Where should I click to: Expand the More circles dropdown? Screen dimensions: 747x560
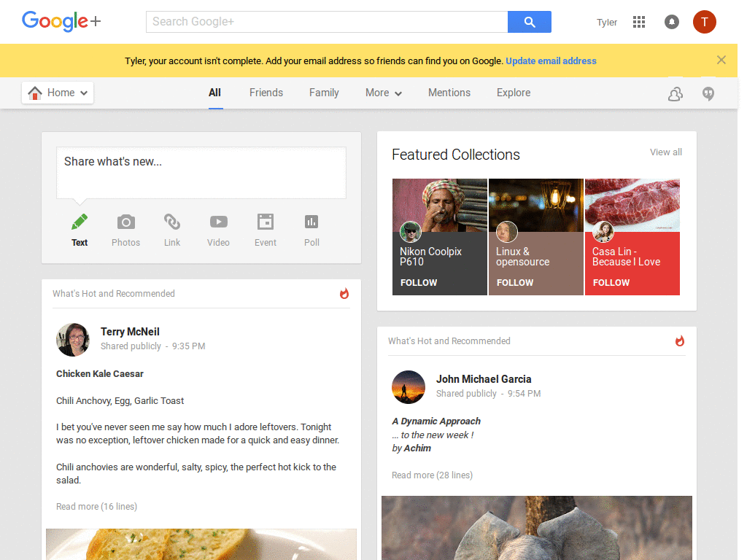click(x=384, y=93)
